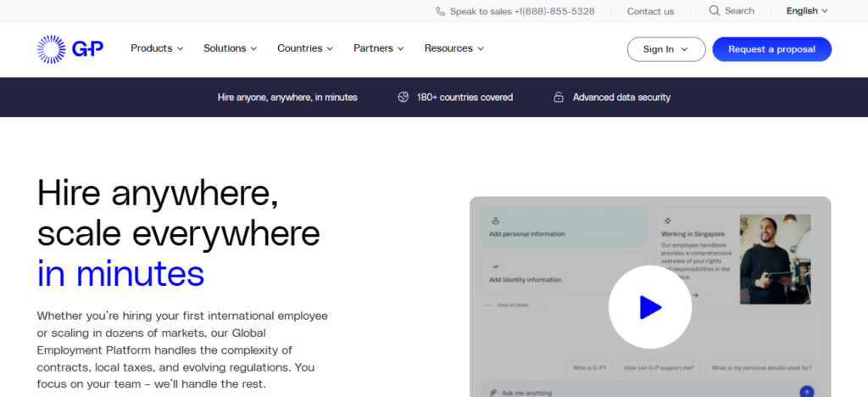Click Advanced data security text
This screenshot has width=868, height=397.
pyautogui.click(x=621, y=97)
